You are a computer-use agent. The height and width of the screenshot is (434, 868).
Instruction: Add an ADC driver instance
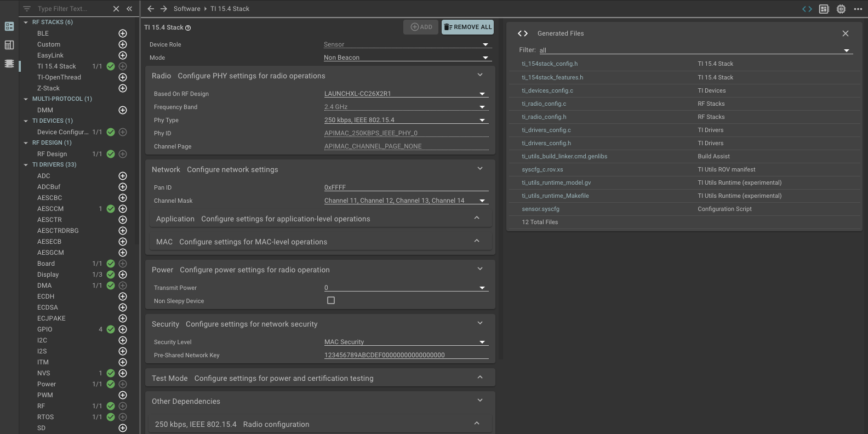coord(123,176)
